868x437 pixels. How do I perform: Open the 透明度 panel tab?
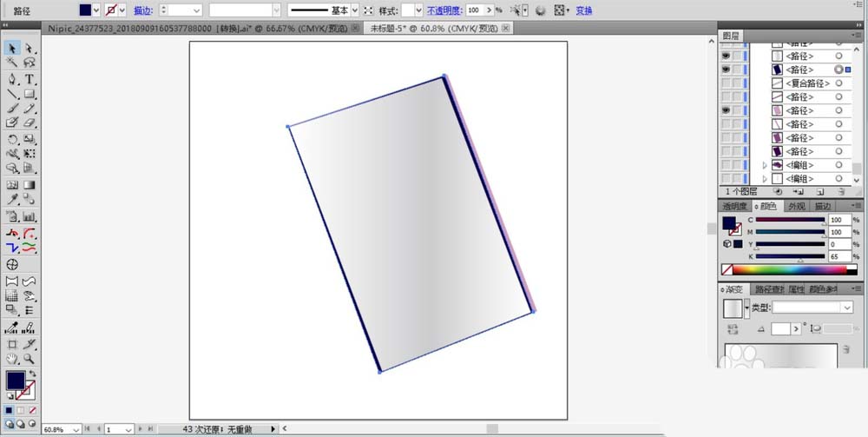point(734,206)
